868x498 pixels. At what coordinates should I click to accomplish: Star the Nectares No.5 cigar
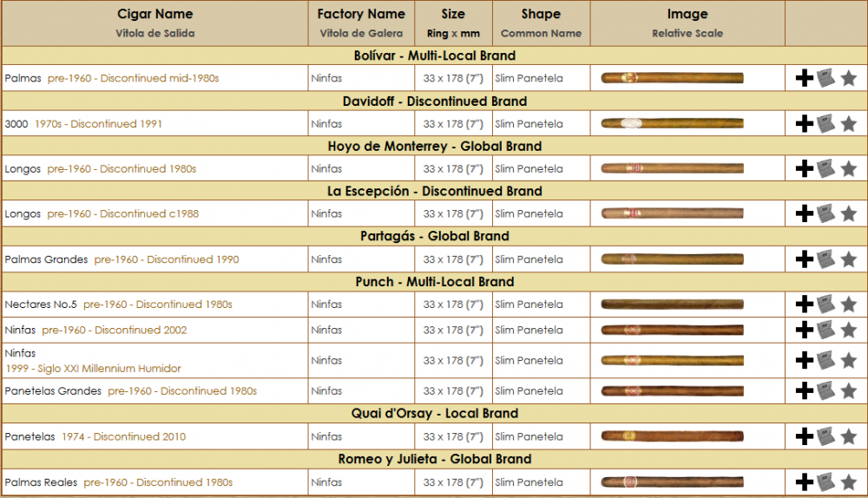click(849, 304)
